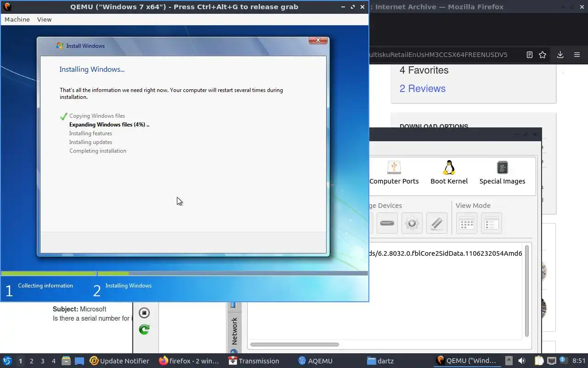Viewport: 588px width, 368px height.
Task: Open the View menu in QEMU
Action: [x=44, y=19]
